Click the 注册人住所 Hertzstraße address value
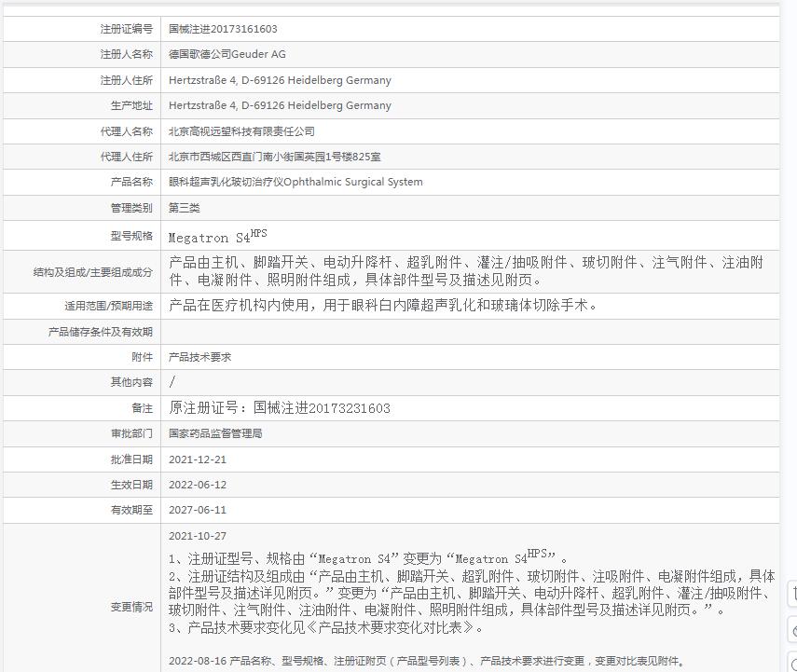The height and width of the screenshot is (672, 797). tap(280, 80)
